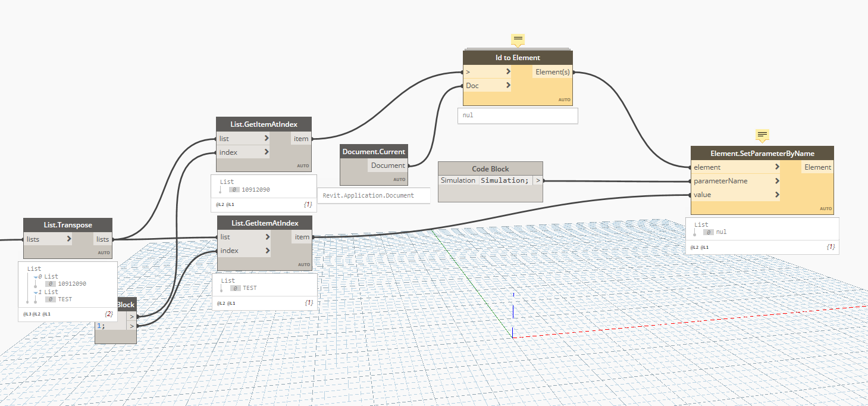Select the Element.SetParameterByName node header
Viewport: 868px width, 406px height.
point(762,153)
